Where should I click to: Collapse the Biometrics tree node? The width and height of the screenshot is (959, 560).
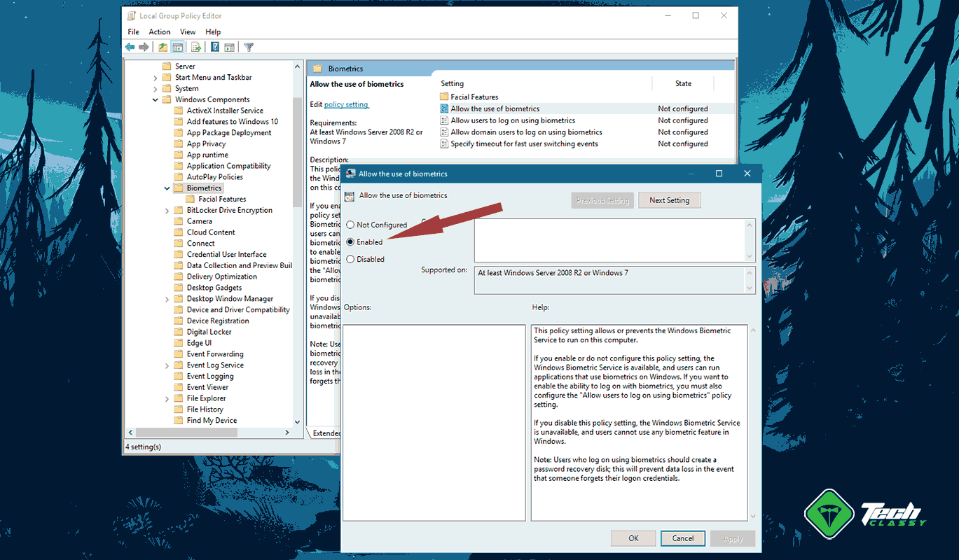pyautogui.click(x=167, y=188)
